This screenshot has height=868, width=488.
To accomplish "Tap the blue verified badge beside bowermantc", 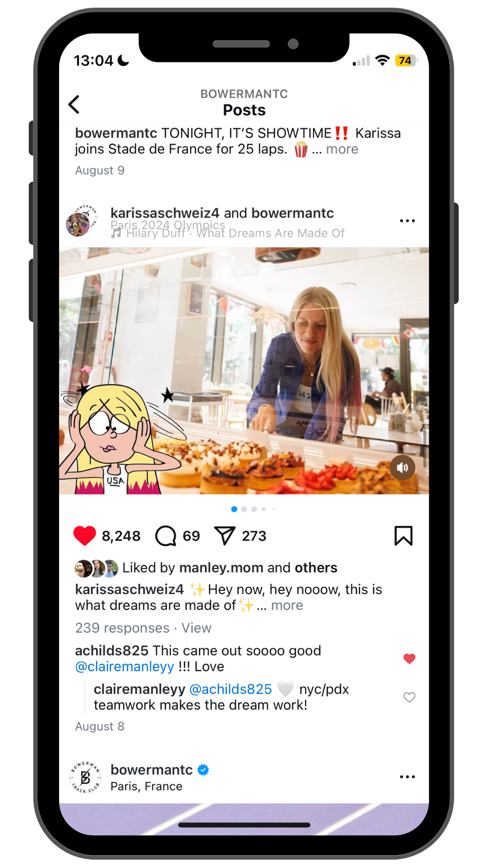I will 203,770.
